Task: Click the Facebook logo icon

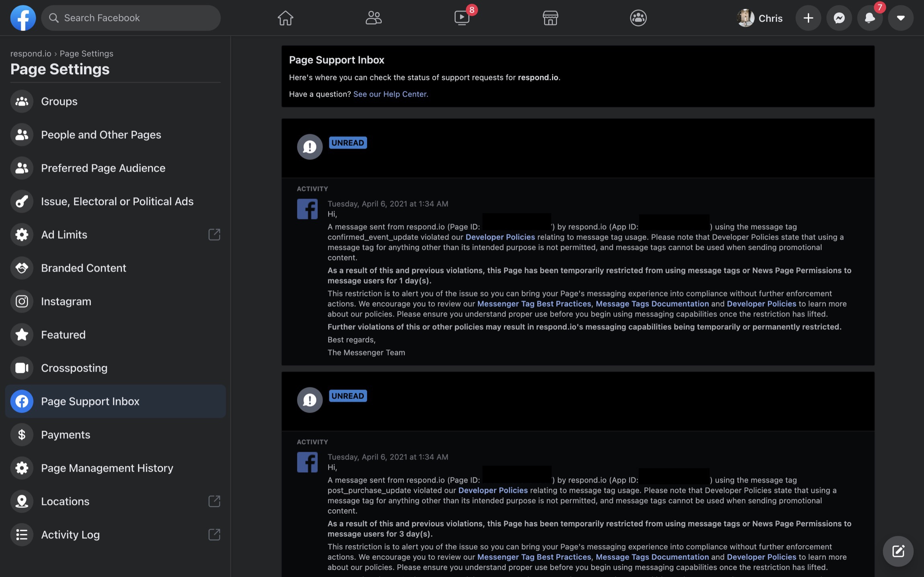Action: pos(23,18)
